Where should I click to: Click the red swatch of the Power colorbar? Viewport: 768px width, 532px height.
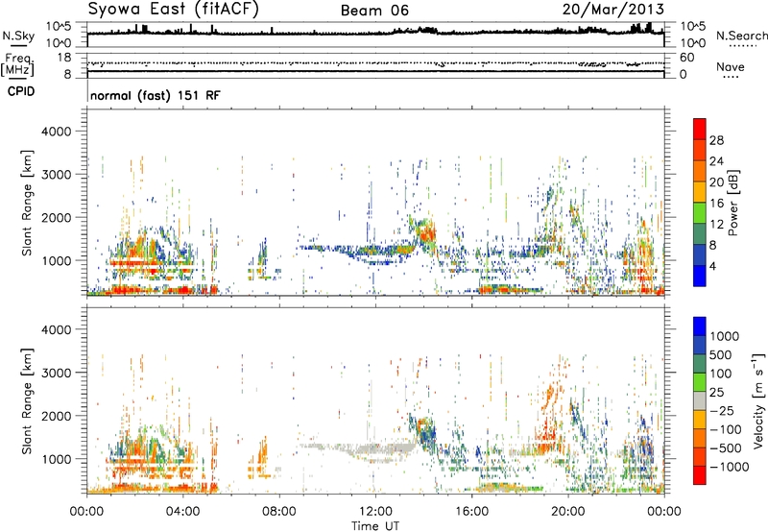click(700, 129)
